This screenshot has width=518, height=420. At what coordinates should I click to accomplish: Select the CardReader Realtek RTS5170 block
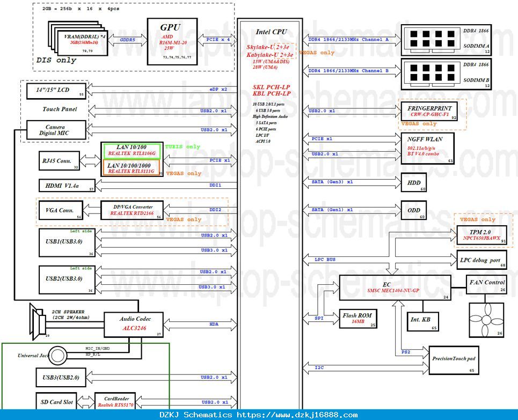115,402
